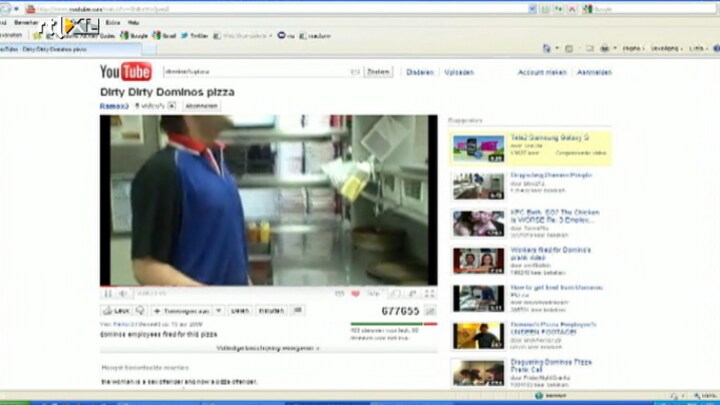Click the Account maken link
Viewport: 720px width, 405px height.
[x=542, y=73]
